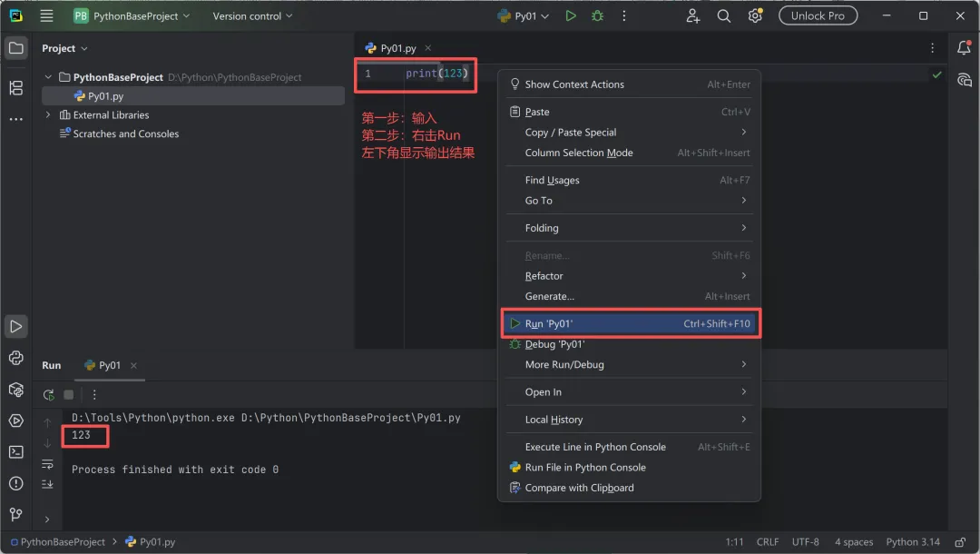Open the PythonBaseProject project dropdown

click(132, 15)
